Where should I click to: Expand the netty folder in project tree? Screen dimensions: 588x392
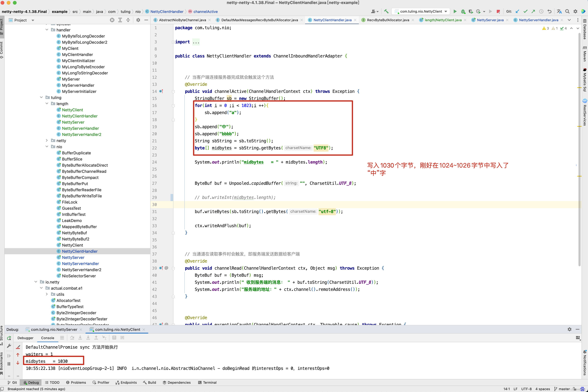[47, 141]
